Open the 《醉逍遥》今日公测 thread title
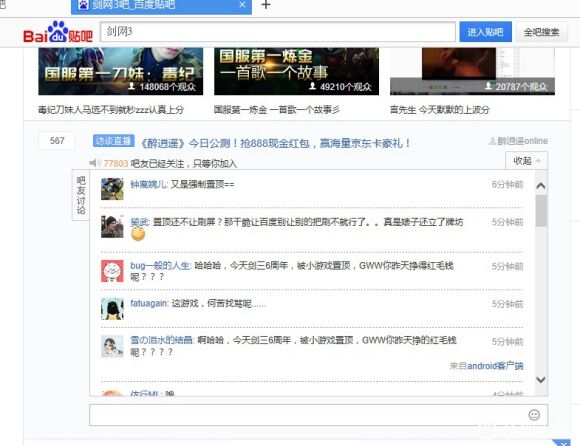The width and height of the screenshot is (580, 446). click(x=276, y=143)
